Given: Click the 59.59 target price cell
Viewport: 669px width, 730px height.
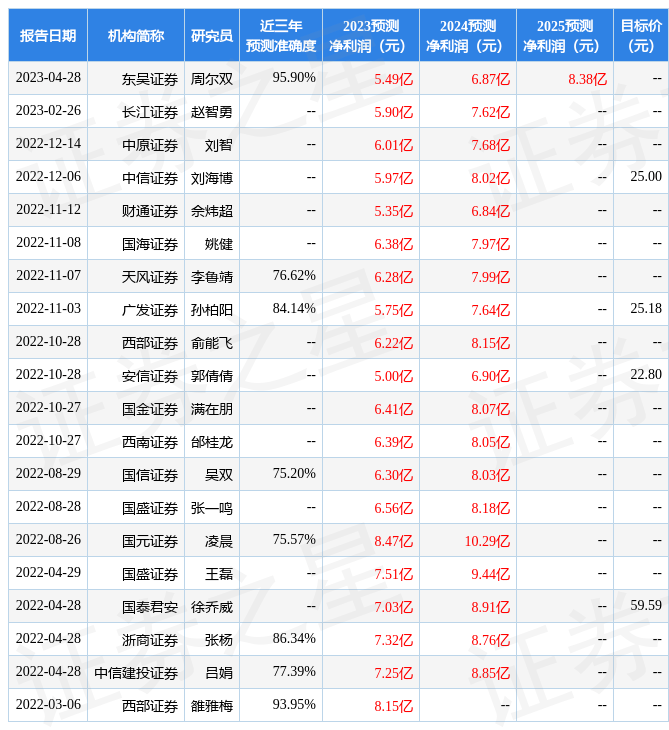Looking at the screenshot, I should (x=646, y=606).
